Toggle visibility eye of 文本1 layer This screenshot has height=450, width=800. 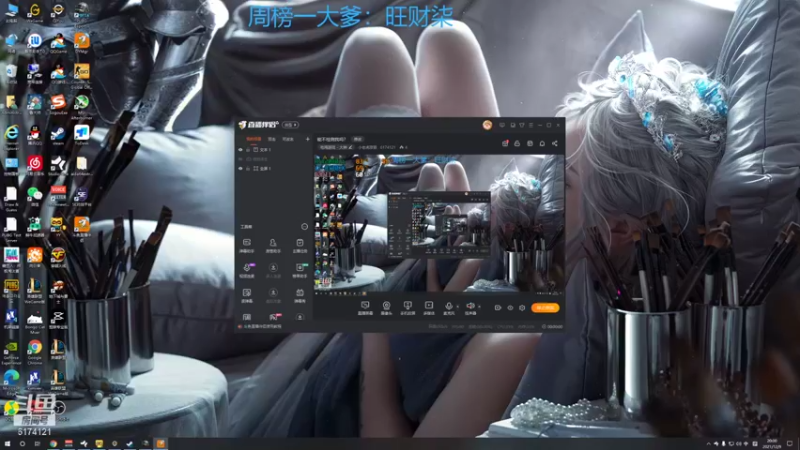point(240,149)
